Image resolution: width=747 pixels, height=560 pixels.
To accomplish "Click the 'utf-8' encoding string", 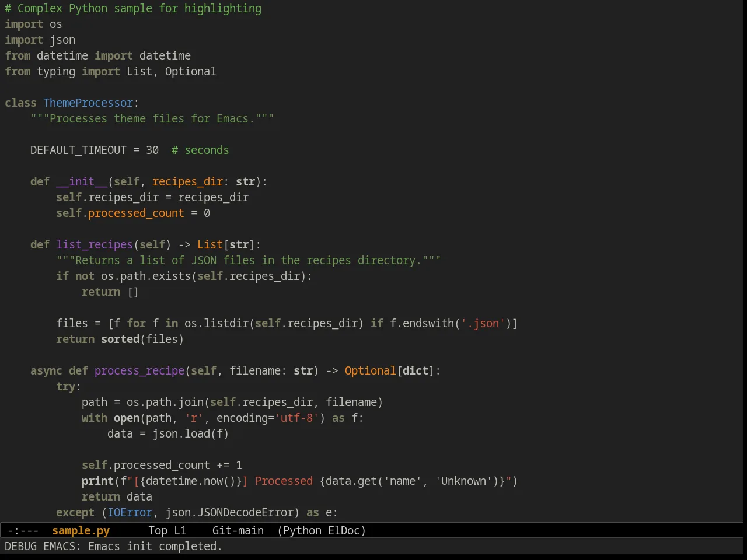I will point(296,418).
